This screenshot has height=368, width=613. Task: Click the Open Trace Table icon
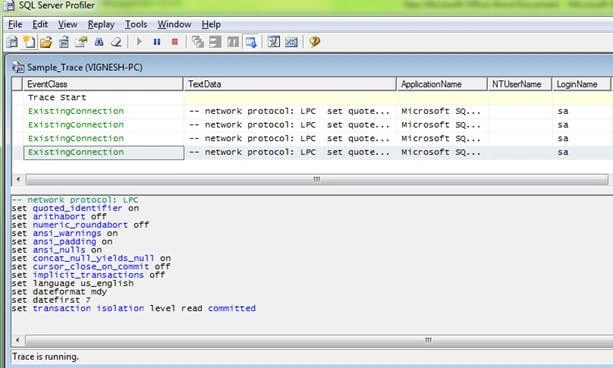click(64, 41)
